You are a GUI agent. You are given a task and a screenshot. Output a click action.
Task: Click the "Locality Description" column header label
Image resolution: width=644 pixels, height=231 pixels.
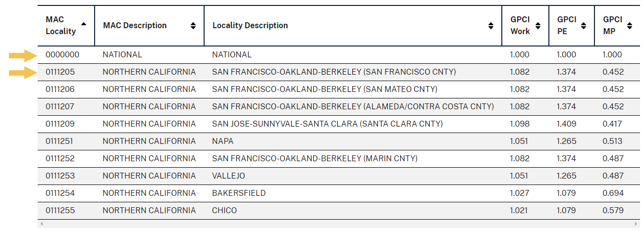(x=250, y=26)
